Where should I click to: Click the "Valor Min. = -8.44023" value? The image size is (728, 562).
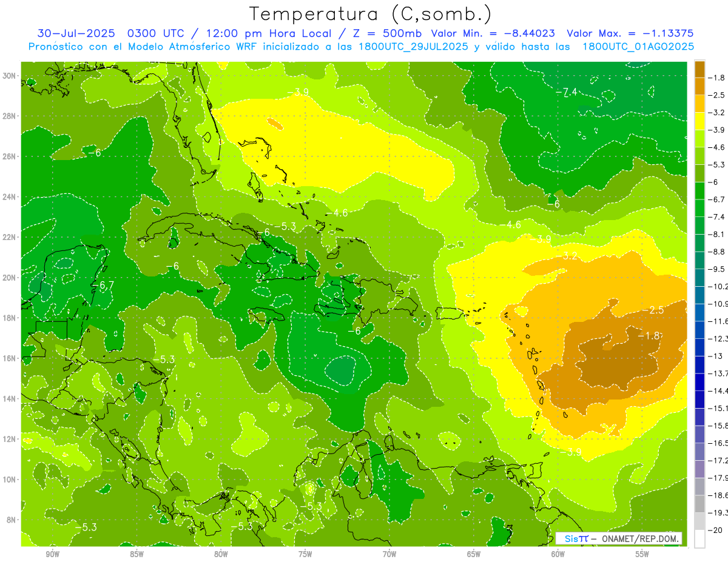coord(493,33)
